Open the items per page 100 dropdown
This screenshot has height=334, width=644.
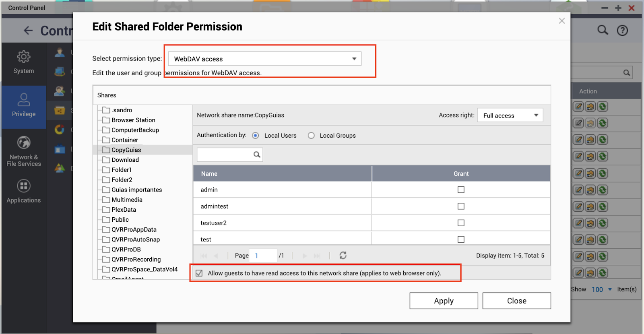(x=602, y=289)
